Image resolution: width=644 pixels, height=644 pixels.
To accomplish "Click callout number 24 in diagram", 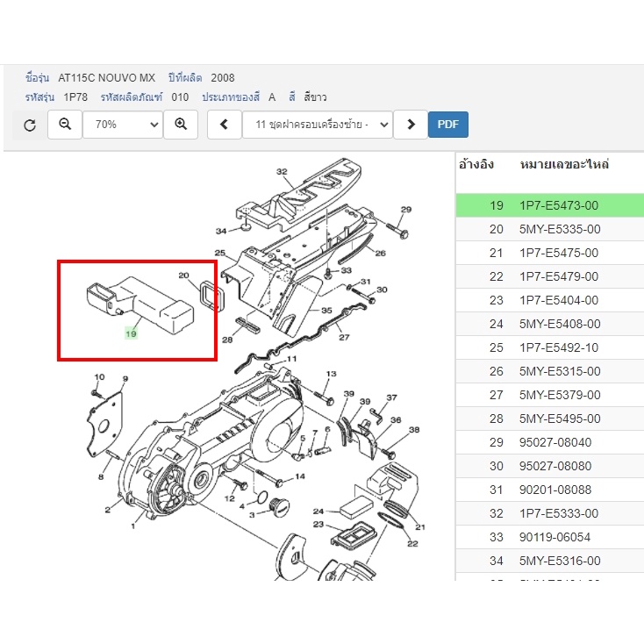I will (318, 512).
